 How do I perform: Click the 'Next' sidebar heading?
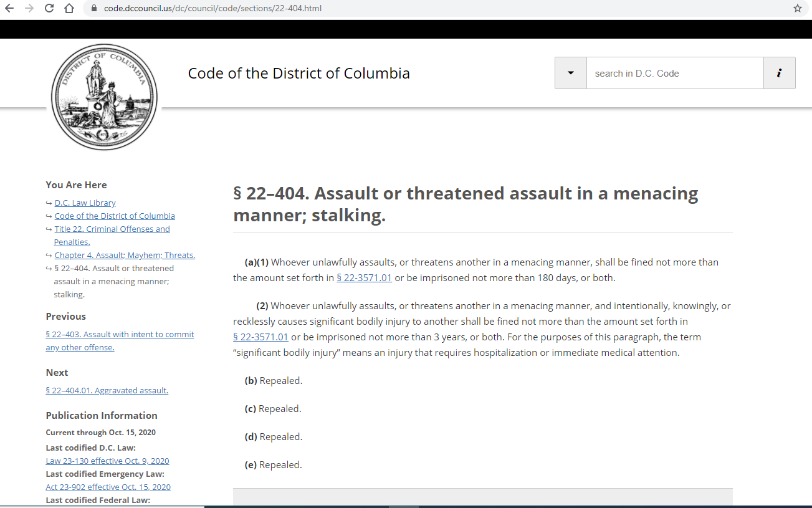pos(57,373)
